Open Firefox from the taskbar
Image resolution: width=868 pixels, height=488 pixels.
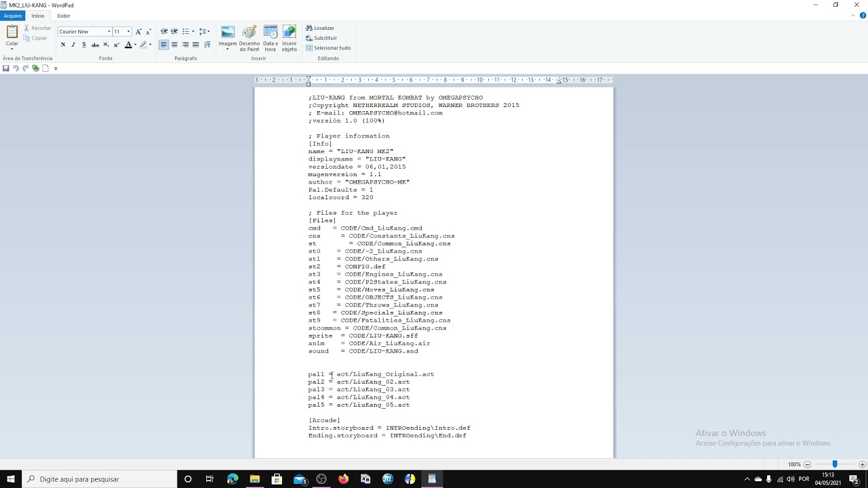[343, 479]
